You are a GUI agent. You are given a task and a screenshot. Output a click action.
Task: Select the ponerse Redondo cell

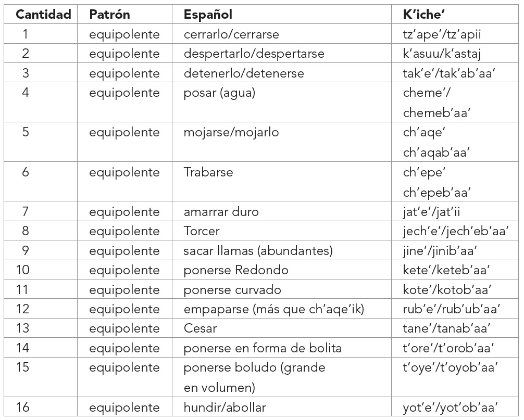(235, 271)
